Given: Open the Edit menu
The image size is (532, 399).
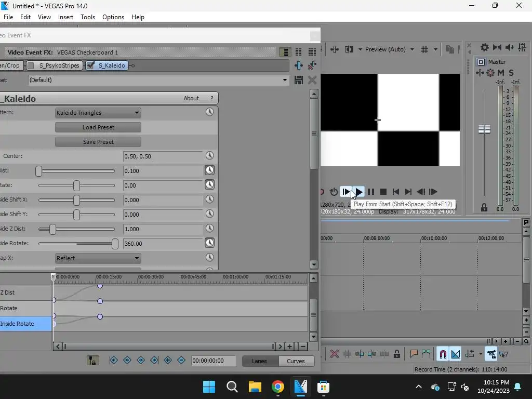Looking at the screenshot, I should pyautogui.click(x=25, y=17).
